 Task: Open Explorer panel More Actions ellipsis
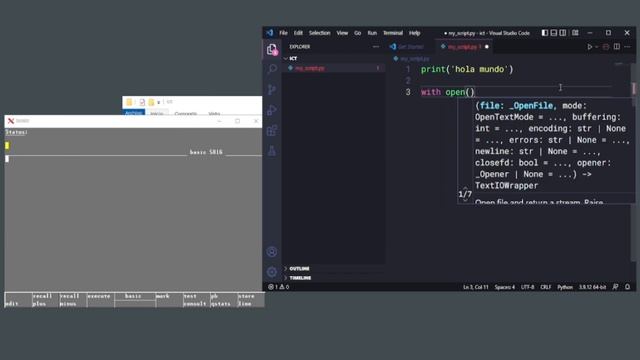coord(376,47)
